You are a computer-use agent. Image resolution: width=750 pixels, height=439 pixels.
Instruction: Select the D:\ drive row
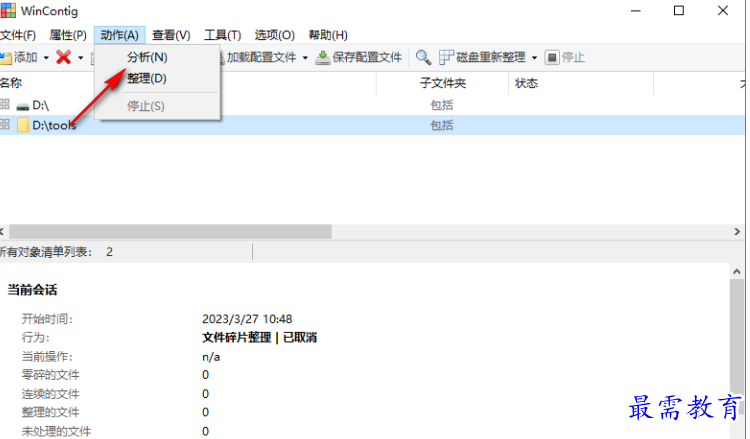[x=372, y=105]
